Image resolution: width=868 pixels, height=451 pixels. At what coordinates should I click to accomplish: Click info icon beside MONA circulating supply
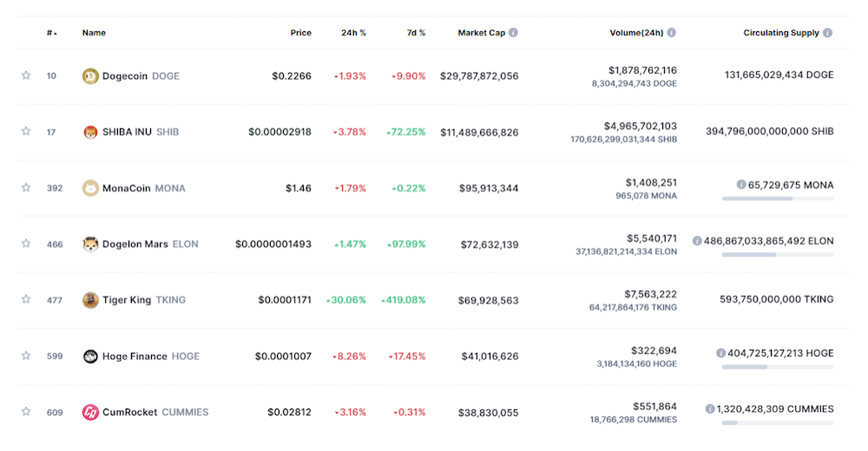point(741,184)
